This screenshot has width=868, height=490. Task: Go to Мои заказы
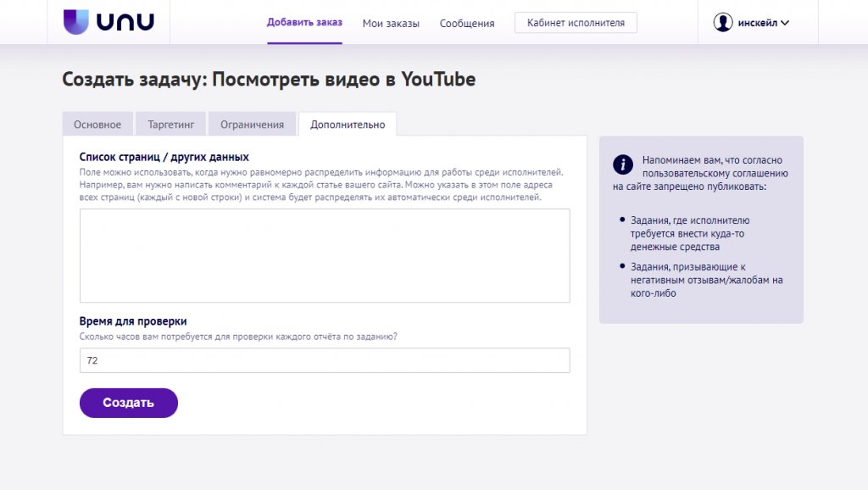tap(391, 23)
